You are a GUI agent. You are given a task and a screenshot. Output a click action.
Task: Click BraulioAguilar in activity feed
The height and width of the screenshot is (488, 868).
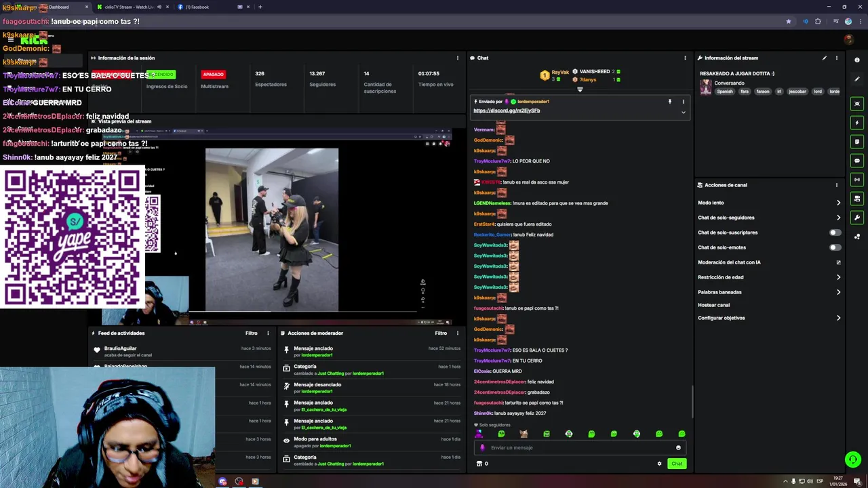120,348
